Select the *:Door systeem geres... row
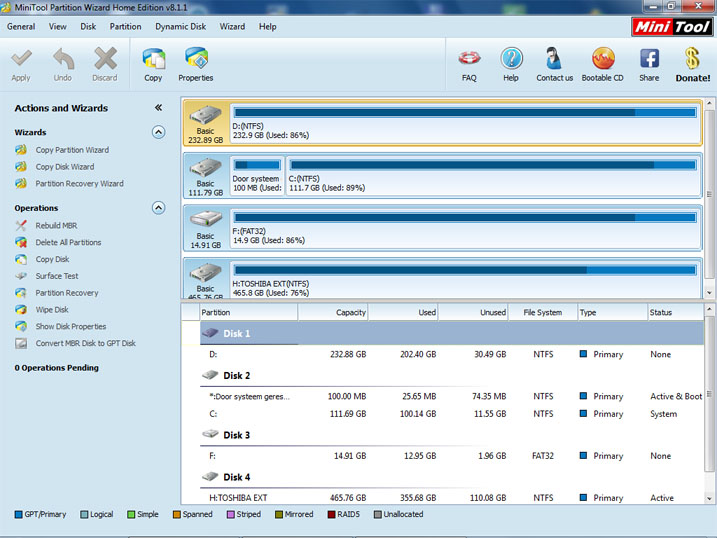717x538 pixels. pyautogui.click(x=451, y=396)
